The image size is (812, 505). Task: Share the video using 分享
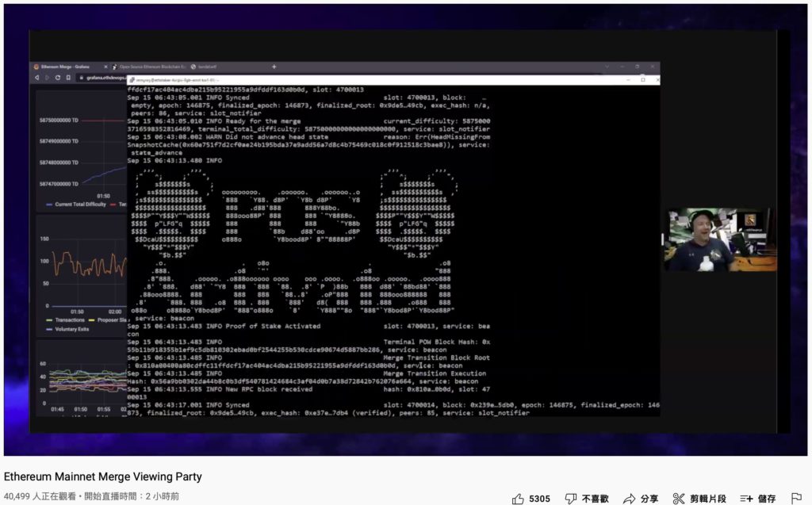point(641,499)
